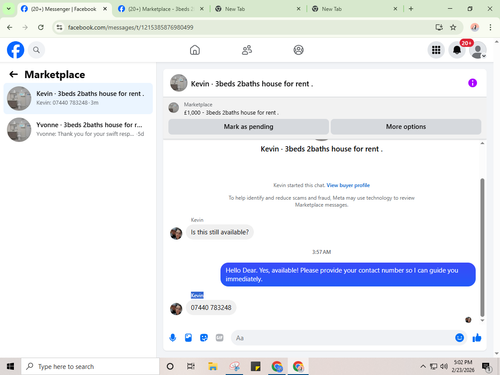Send a thumbs-up like
Image resolution: width=500 pixels, height=375 pixels.
tap(477, 338)
